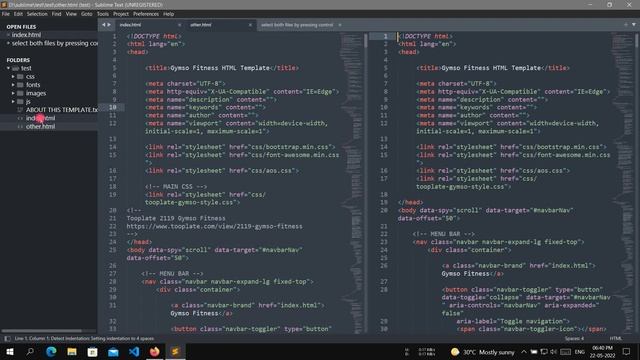Toggle the sidebar via status bar icon
Viewport: 640px width, 360px height.
[x=7, y=338]
